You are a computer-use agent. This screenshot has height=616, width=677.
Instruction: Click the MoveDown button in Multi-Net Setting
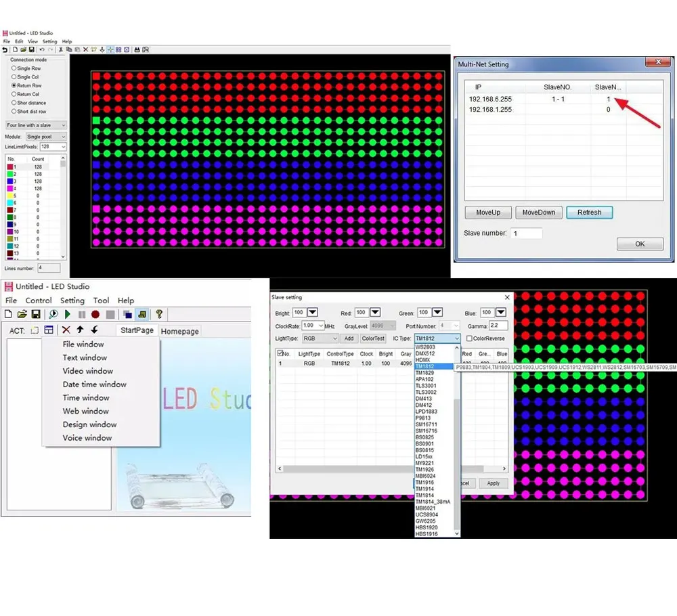pyautogui.click(x=539, y=213)
